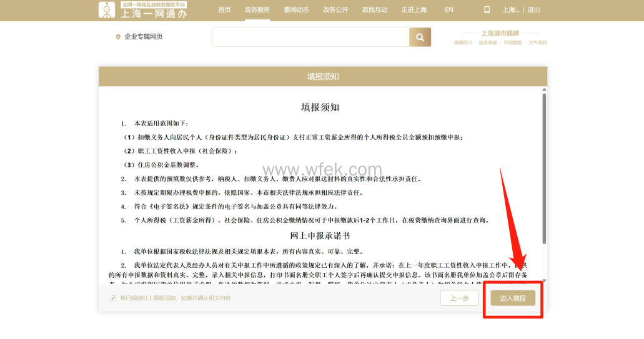The image size is (644, 339).
Task: Navigate to 政民互动 section
Action: (375, 10)
